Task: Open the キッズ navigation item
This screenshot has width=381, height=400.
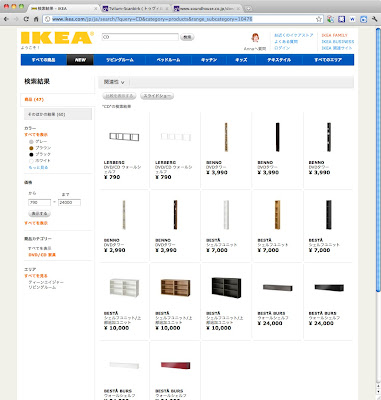Action: point(241,60)
